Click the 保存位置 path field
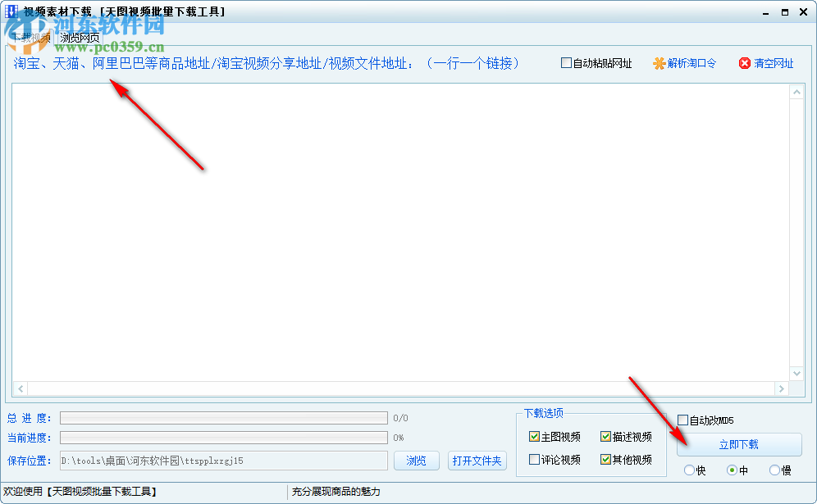Image resolution: width=817 pixels, height=504 pixels. 224,461
